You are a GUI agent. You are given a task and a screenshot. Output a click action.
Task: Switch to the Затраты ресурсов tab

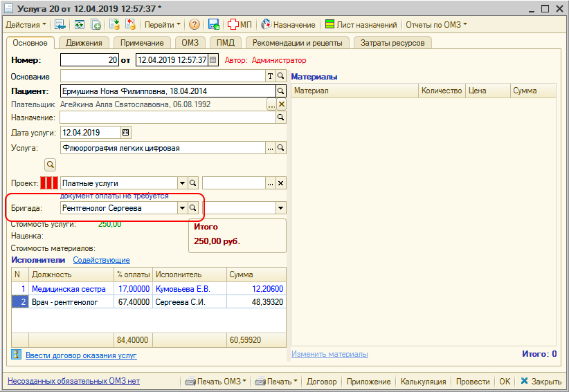click(x=393, y=43)
